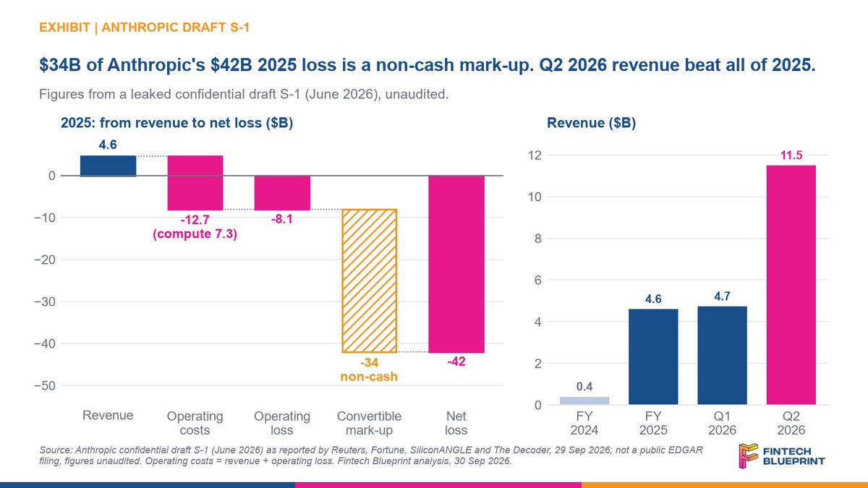The width and height of the screenshot is (868, 488).
Task: Select the 'EXHIBIT | ANTHROPIC DRAFT S-1' header
Action: (145, 27)
